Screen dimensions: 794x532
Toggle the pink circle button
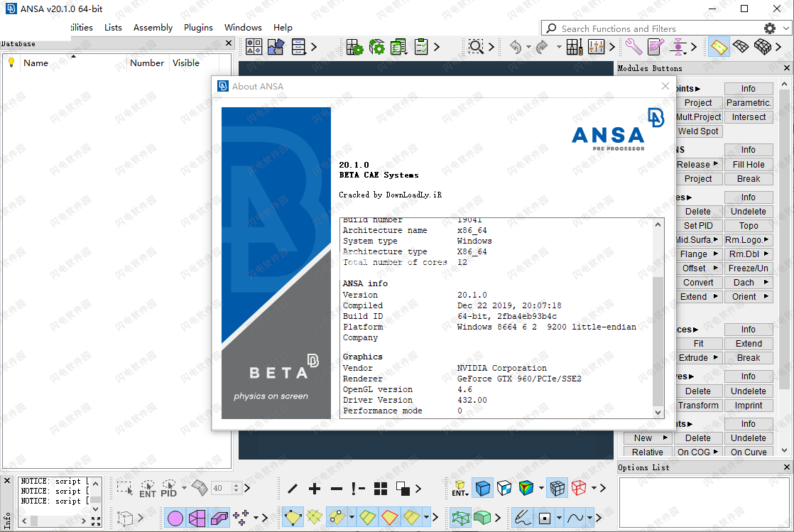[175, 518]
